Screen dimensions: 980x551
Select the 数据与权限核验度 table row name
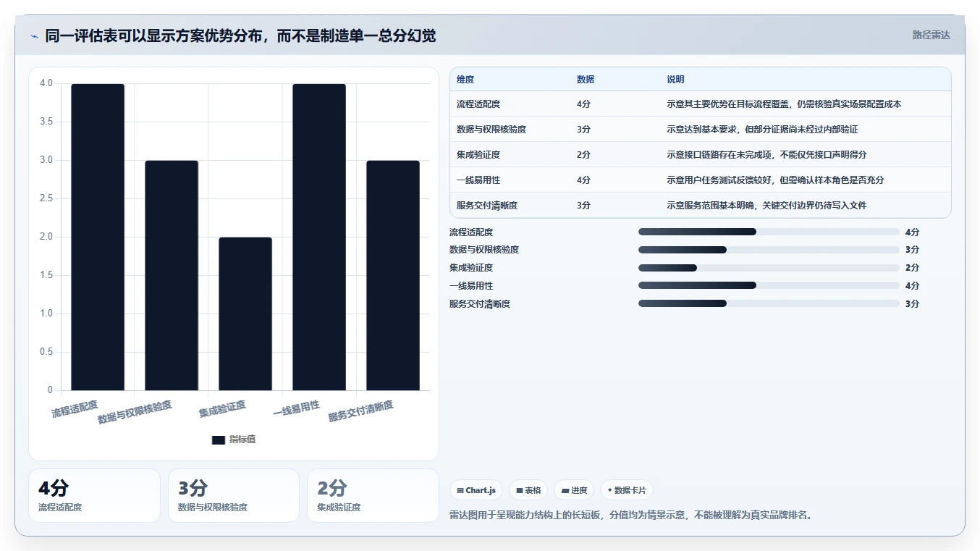[x=491, y=130]
